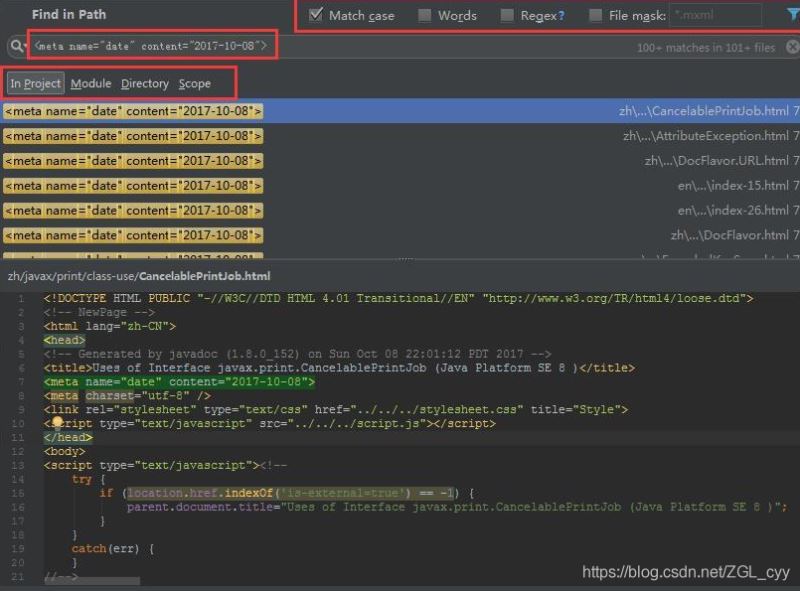Switch to the Directory scope tab
The image size is (800, 591).
click(144, 83)
